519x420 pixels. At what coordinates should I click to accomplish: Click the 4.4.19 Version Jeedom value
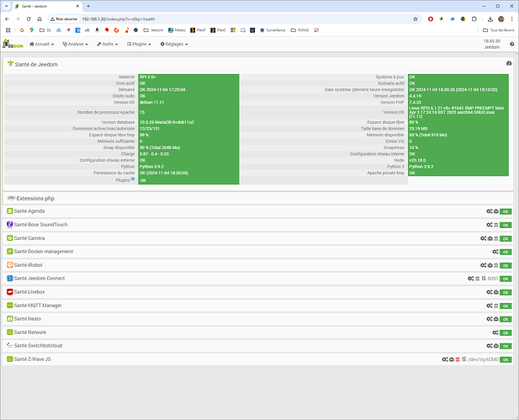416,96
